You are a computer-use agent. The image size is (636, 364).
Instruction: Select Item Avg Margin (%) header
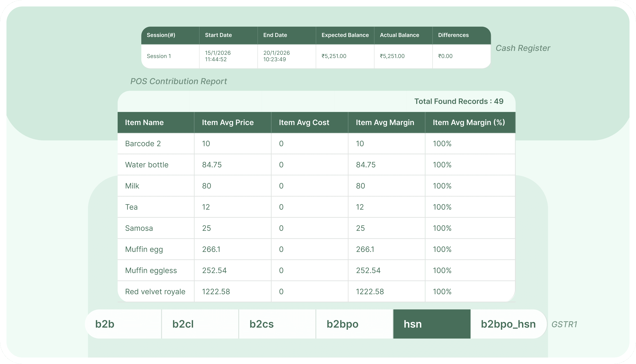469,122
